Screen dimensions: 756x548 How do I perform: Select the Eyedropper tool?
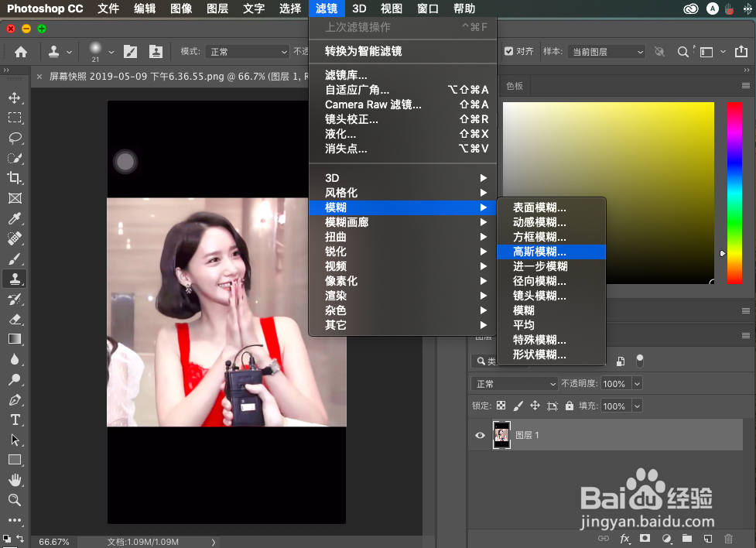pos(15,218)
